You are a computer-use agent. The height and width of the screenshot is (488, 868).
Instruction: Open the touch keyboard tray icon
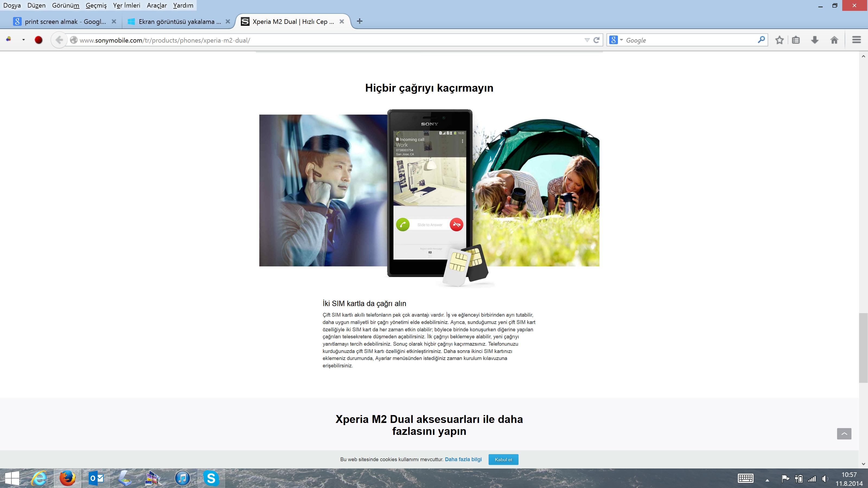coord(745,479)
